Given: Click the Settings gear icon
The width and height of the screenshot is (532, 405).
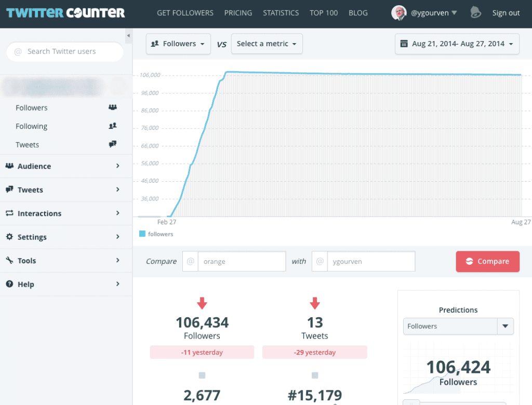Looking at the screenshot, I should coord(9,237).
